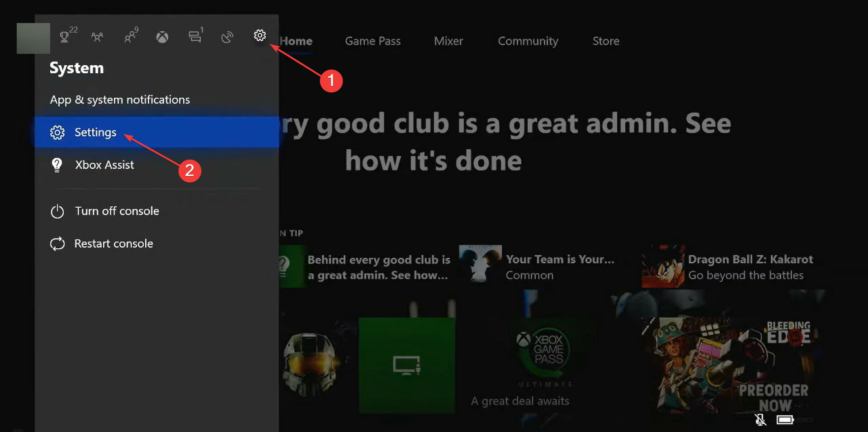Screen dimensions: 868x432
Task: Click the profile gamerpic at the guide's top-left
Action: click(x=33, y=38)
